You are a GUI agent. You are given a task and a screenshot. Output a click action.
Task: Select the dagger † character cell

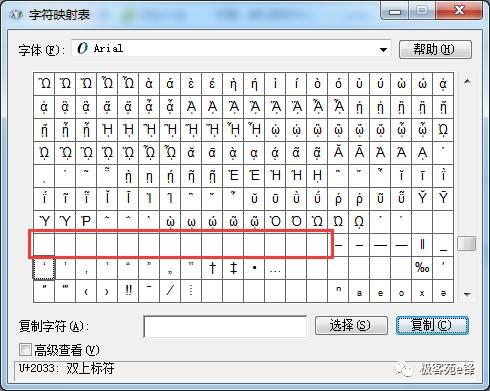[x=212, y=268]
